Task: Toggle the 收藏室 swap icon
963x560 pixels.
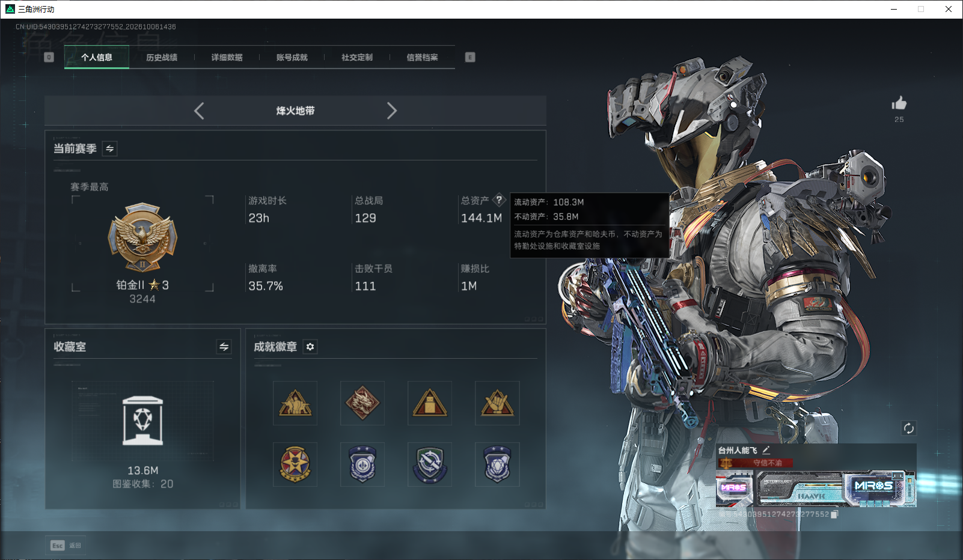Action: (x=224, y=347)
